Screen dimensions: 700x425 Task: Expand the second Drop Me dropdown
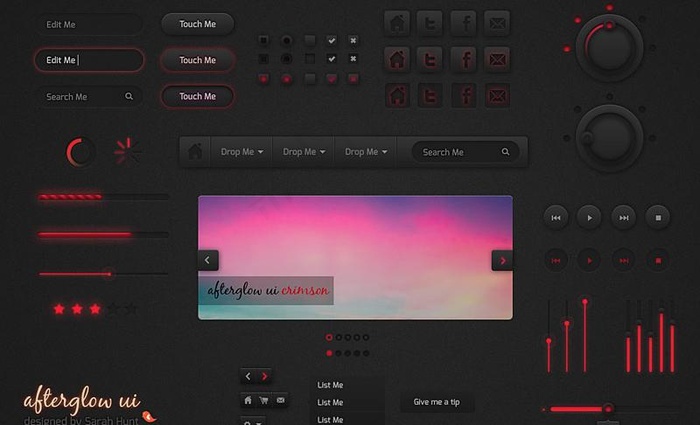point(304,152)
